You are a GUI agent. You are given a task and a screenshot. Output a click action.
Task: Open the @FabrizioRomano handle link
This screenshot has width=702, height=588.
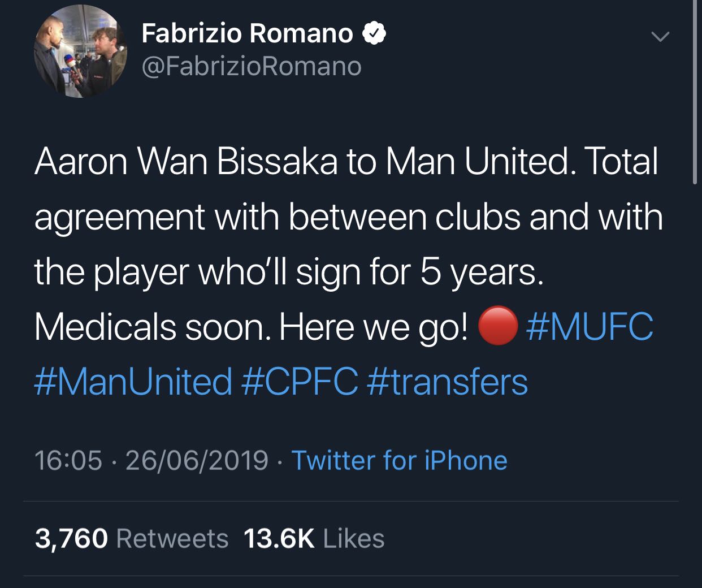point(252,67)
